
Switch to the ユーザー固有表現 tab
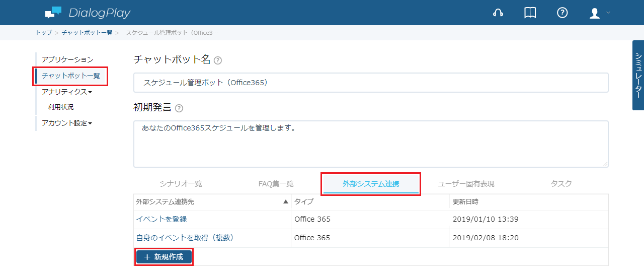point(466,184)
